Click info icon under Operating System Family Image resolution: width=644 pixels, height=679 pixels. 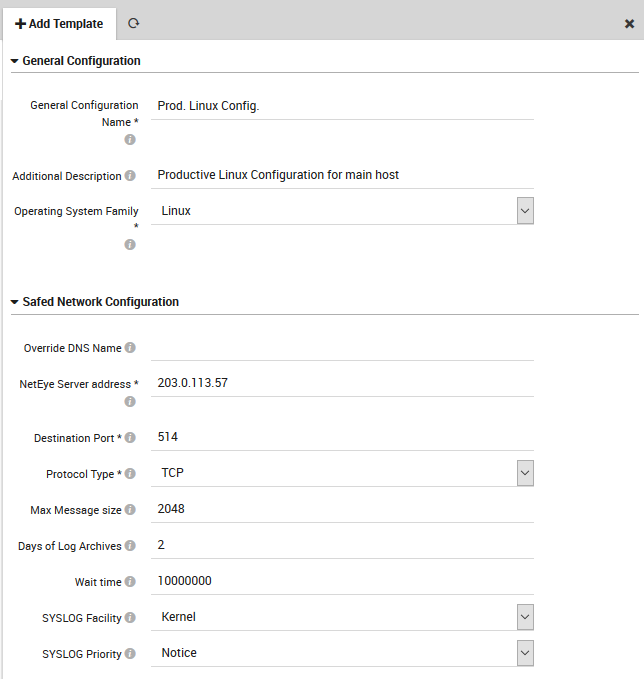tap(130, 244)
